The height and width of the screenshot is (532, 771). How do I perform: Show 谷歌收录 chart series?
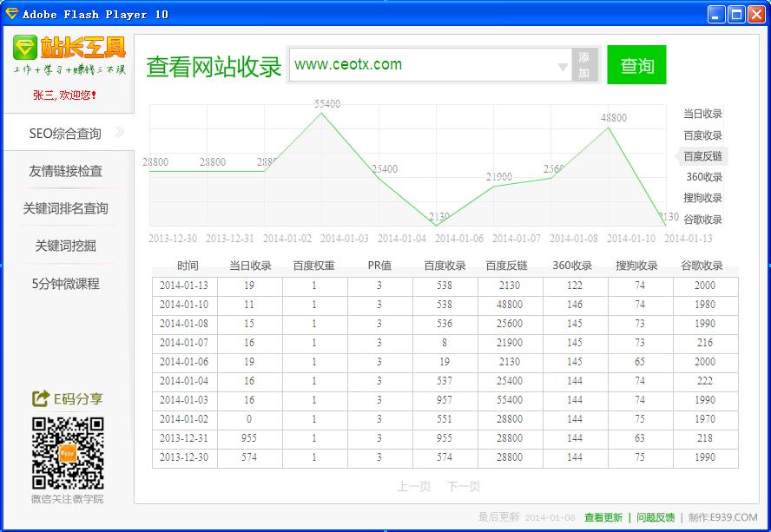click(702, 220)
